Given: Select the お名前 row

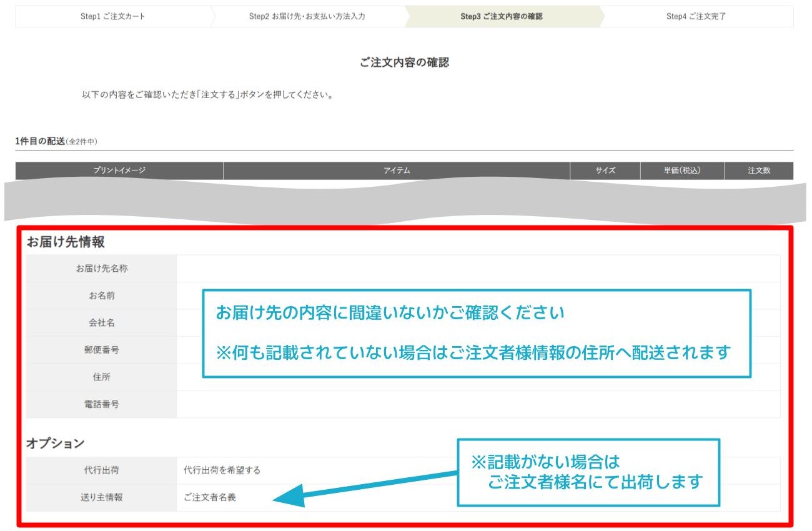Looking at the screenshot, I should tap(101, 295).
